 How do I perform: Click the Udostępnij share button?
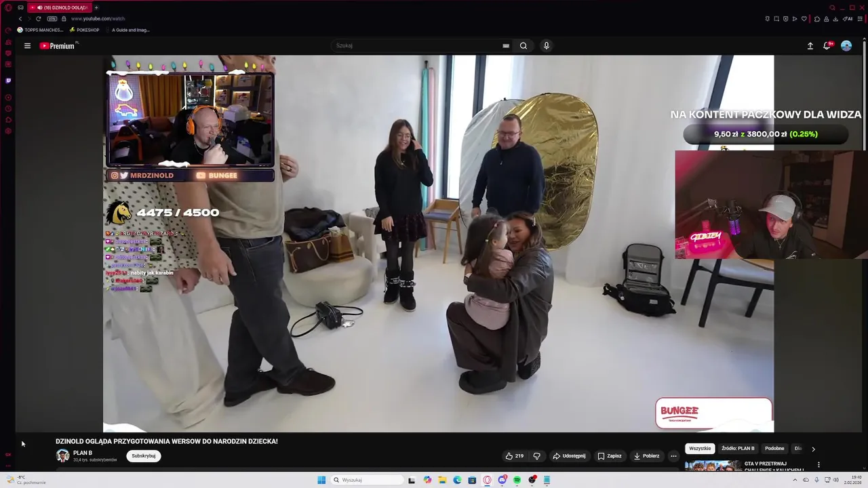(x=569, y=456)
